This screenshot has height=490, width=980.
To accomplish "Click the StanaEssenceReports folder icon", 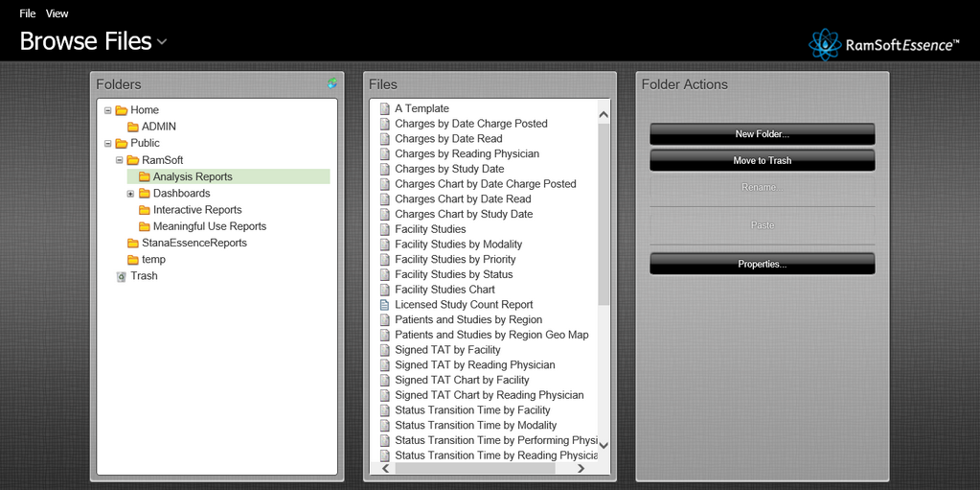I will 133,244.
